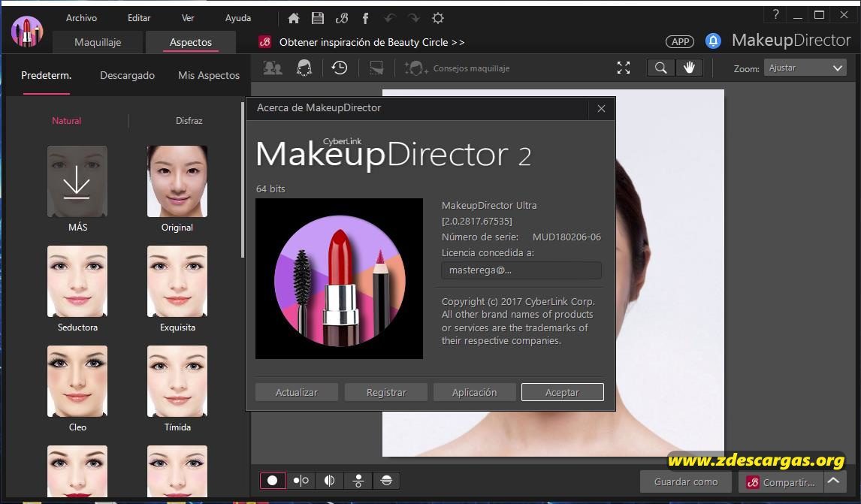Click the Home icon in top toolbar
Viewport: 861px width, 504px height.
click(x=294, y=18)
